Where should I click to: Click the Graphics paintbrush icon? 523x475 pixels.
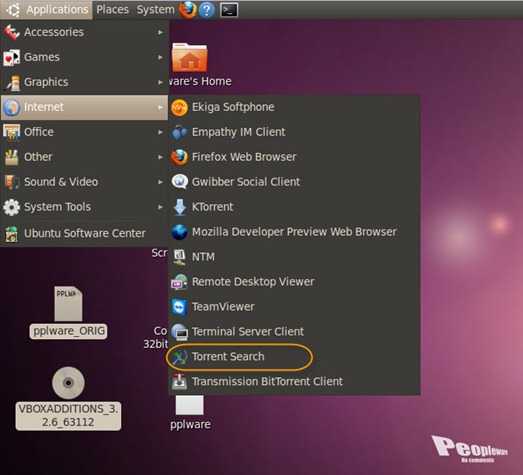pyautogui.click(x=12, y=82)
